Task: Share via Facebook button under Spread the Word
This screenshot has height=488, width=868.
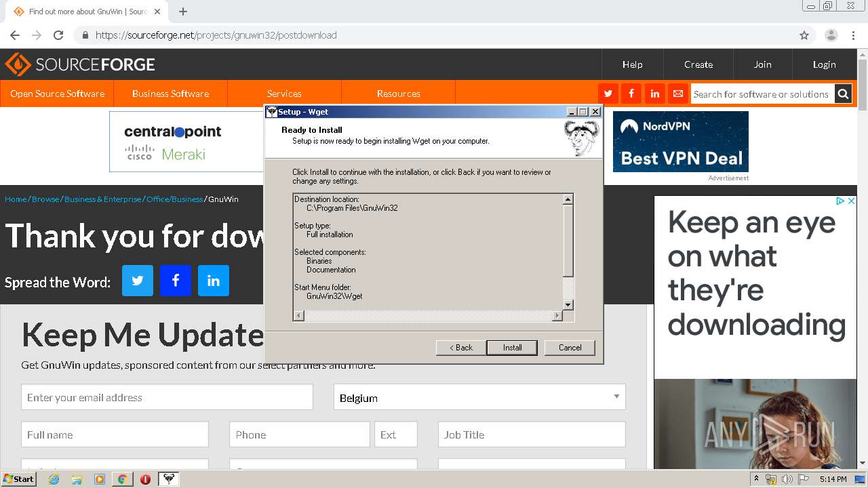Action: tap(176, 281)
